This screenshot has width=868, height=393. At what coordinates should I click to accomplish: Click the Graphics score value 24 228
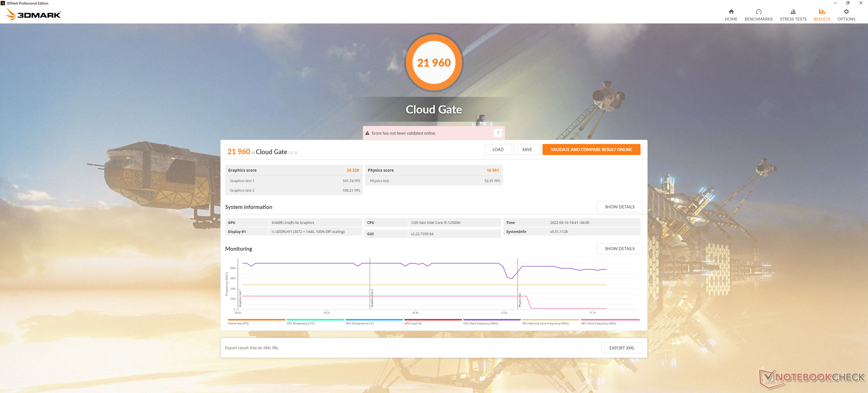[x=353, y=170]
